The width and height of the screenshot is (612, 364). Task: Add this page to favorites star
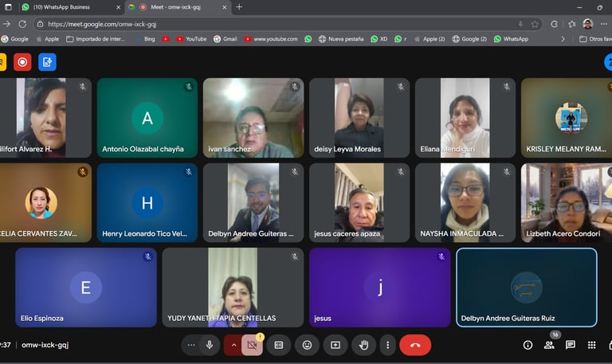(535, 24)
